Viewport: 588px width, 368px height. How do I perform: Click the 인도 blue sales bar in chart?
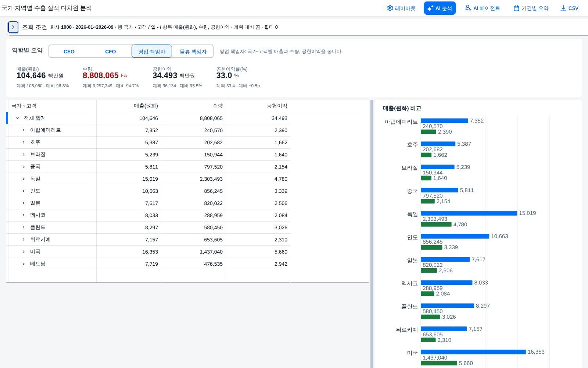(455, 236)
